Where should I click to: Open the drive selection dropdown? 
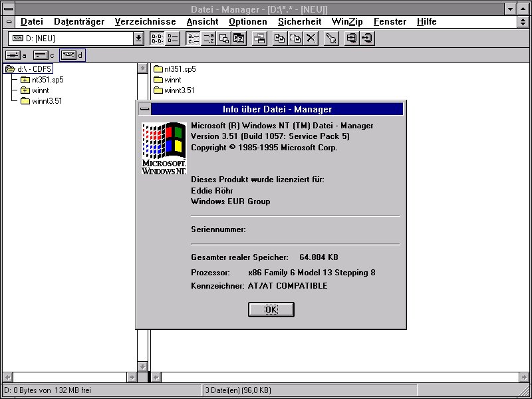tap(138, 39)
